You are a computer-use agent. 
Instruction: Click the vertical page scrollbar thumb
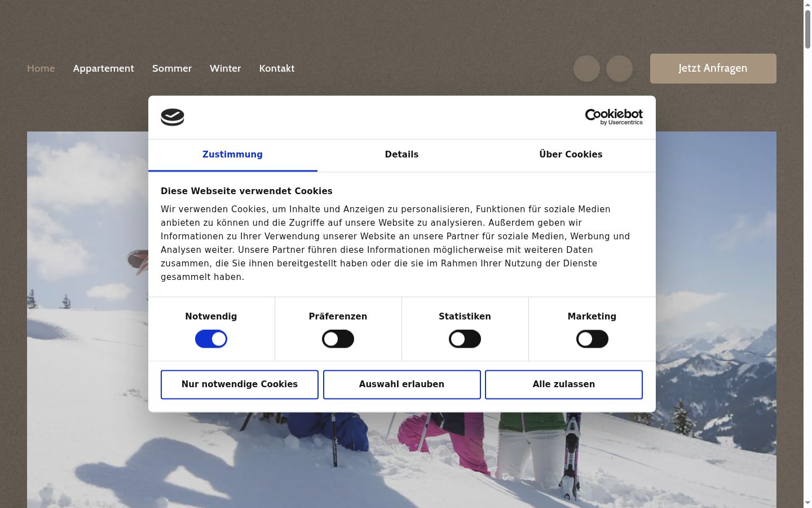[807, 29]
